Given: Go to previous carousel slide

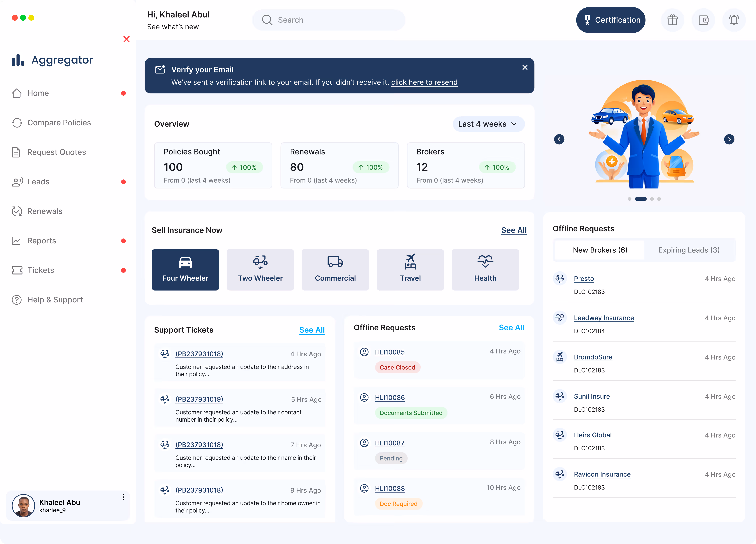Looking at the screenshot, I should tap(559, 139).
